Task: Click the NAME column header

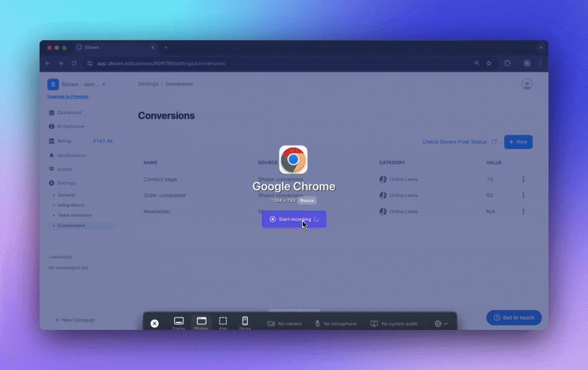Action: point(151,163)
